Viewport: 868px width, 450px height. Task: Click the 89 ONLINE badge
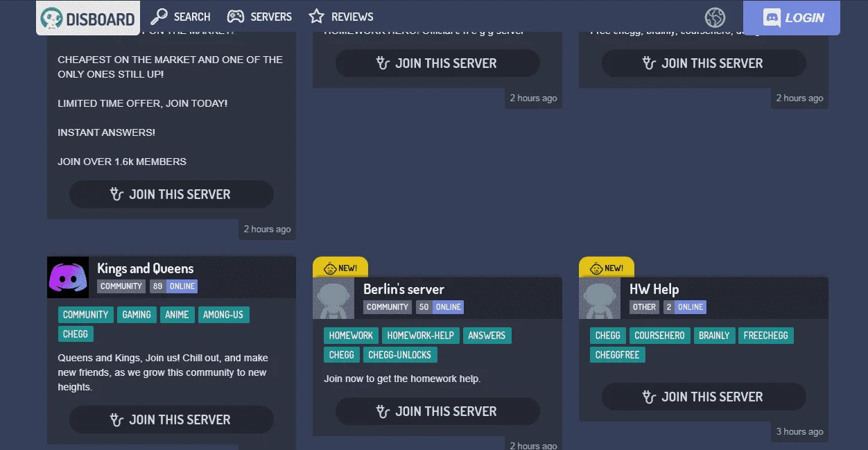[173, 286]
